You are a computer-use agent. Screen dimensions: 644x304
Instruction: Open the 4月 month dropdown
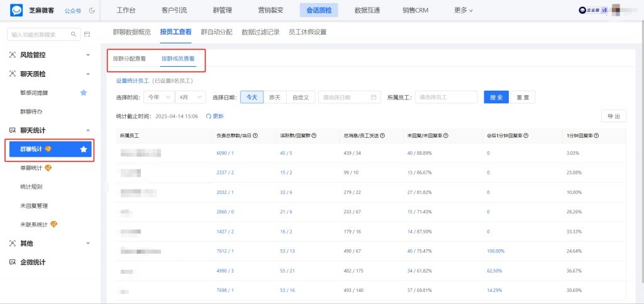pos(191,98)
